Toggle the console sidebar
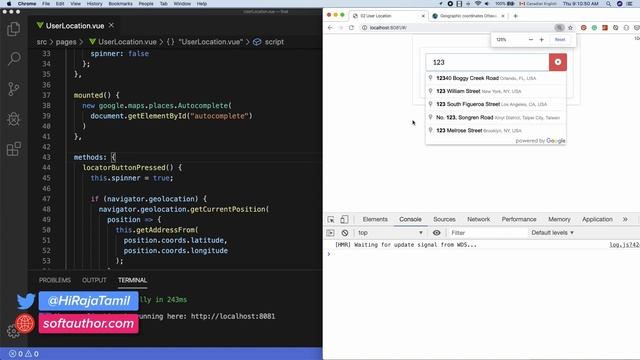 pyautogui.click(x=331, y=233)
